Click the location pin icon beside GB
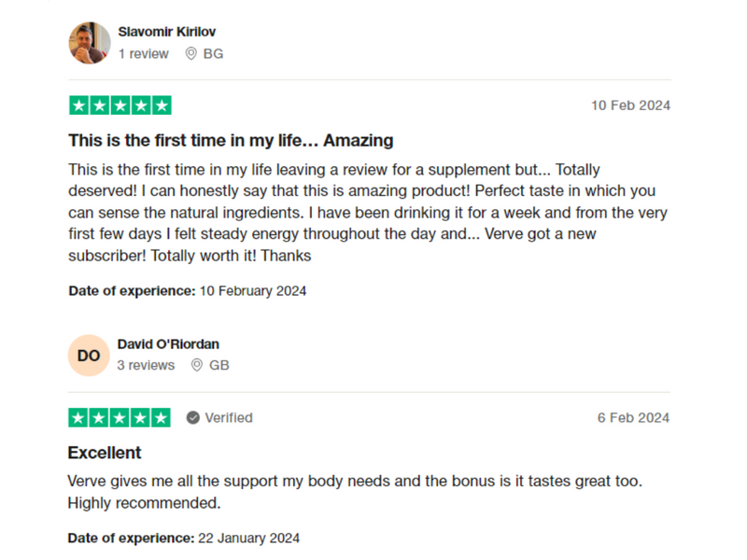This screenshot has width=747, height=560. (x=197, y=366)
